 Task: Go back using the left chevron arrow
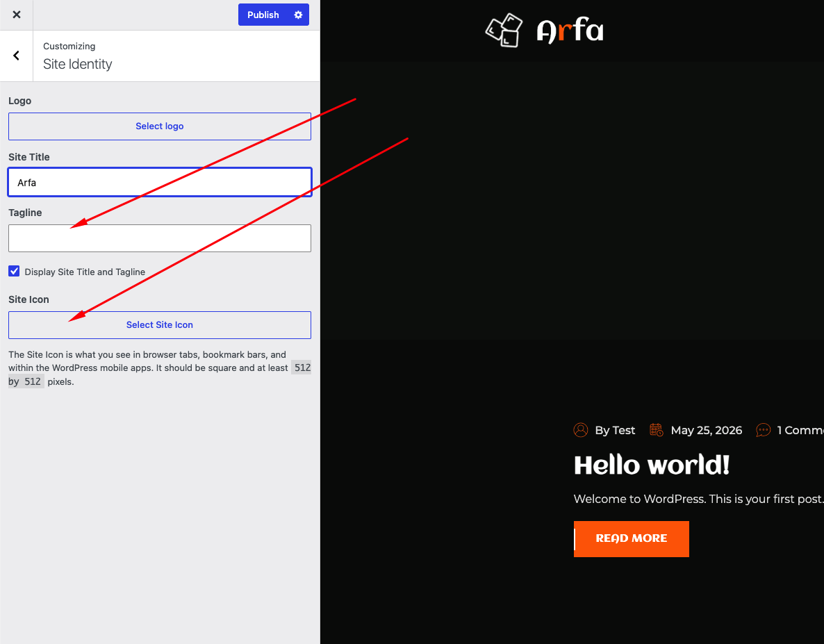tap(16, 56)
